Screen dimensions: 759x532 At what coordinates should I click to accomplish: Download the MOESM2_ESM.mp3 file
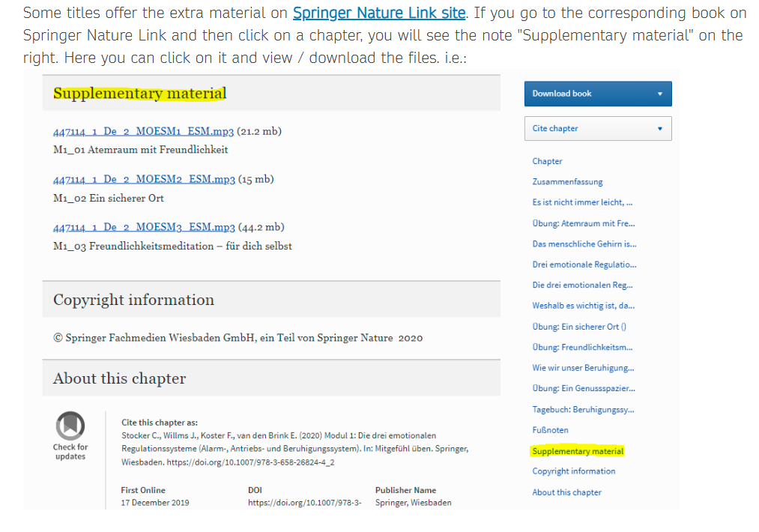(x=145, y=179)
